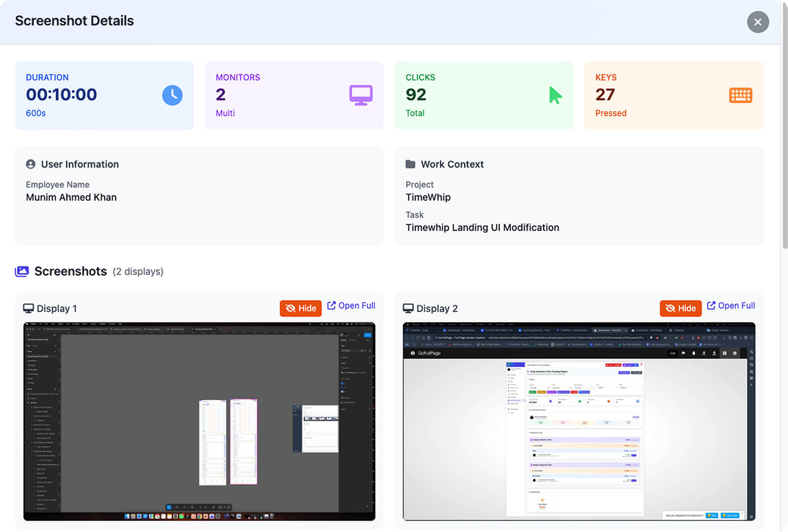Close the Screenshot Details dialog

(758, 22)
